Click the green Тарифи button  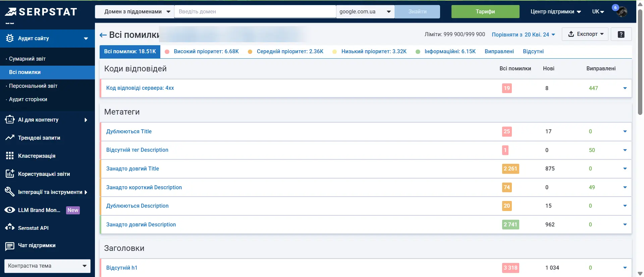485,12
